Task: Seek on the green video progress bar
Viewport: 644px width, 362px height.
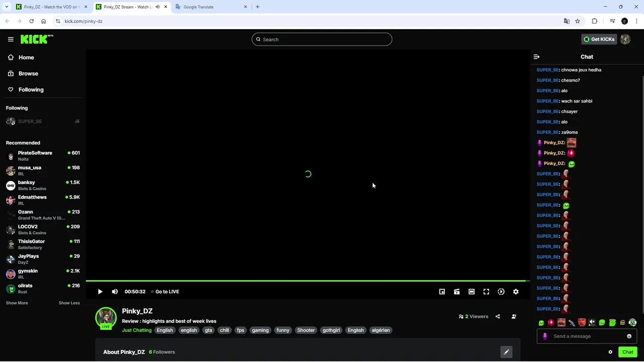Action: [307, 281]
